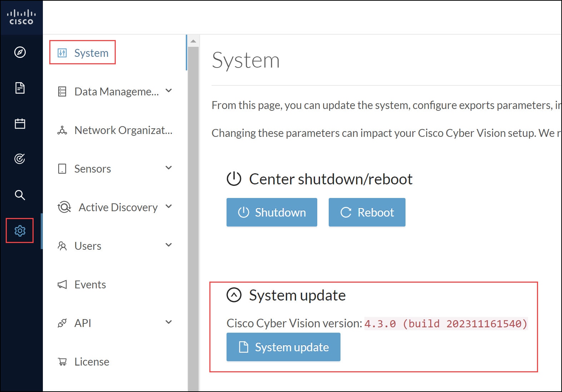
Task: Click the System page heading
Action: coord(246,60)
